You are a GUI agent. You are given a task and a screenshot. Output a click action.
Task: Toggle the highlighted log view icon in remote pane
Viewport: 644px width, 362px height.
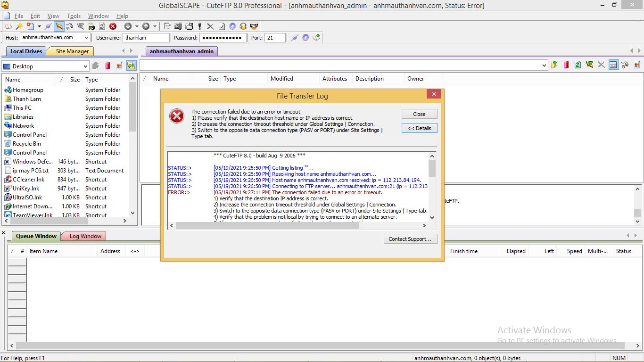613,65
